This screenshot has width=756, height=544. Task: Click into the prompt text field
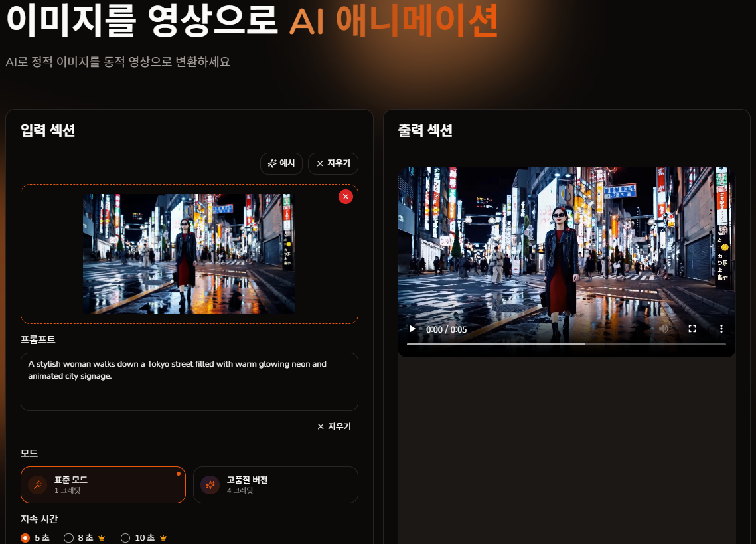pos(189,382)
